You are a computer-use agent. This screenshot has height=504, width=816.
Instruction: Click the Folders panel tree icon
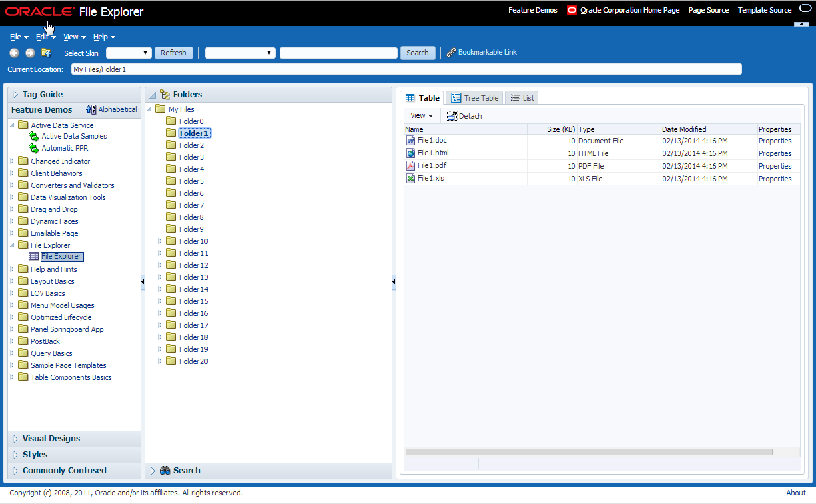point(165,95)
